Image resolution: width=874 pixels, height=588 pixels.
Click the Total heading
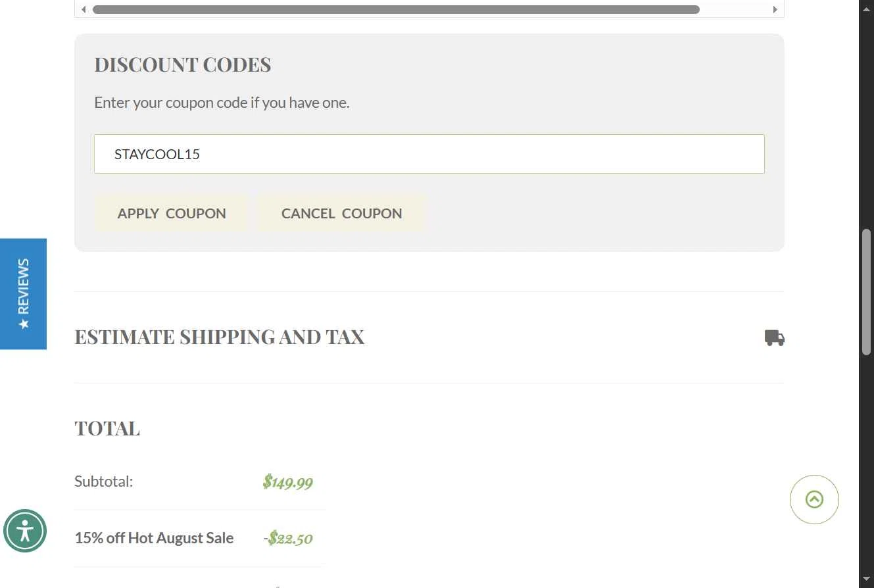point(107,428)
